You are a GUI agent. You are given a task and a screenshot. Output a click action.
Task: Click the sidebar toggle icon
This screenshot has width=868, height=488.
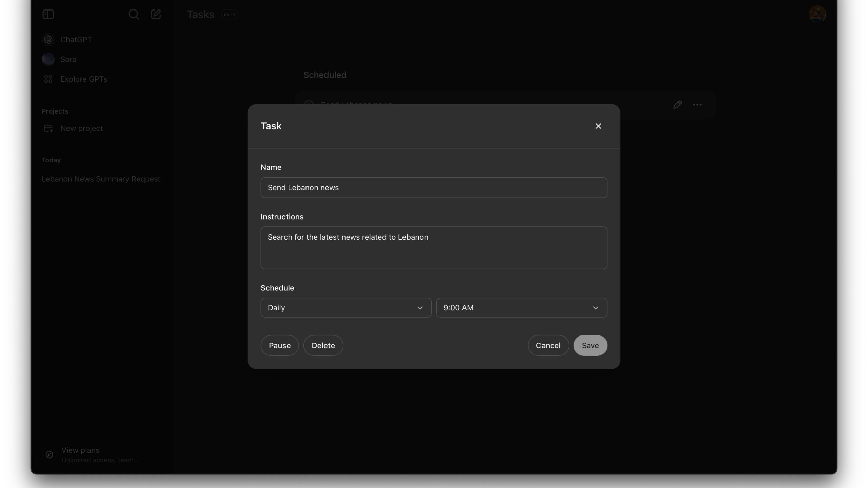[48, 14]
